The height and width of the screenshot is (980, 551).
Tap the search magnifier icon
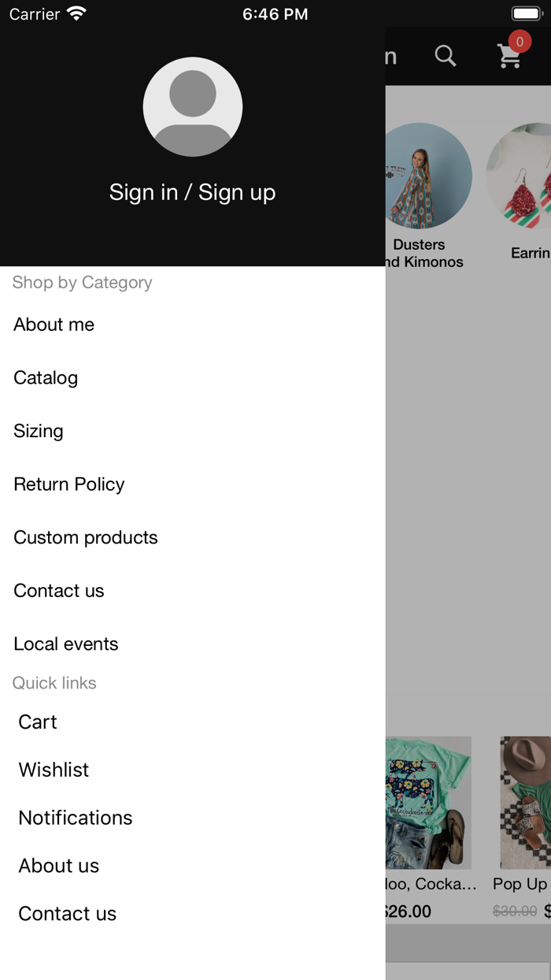(446, 56)
